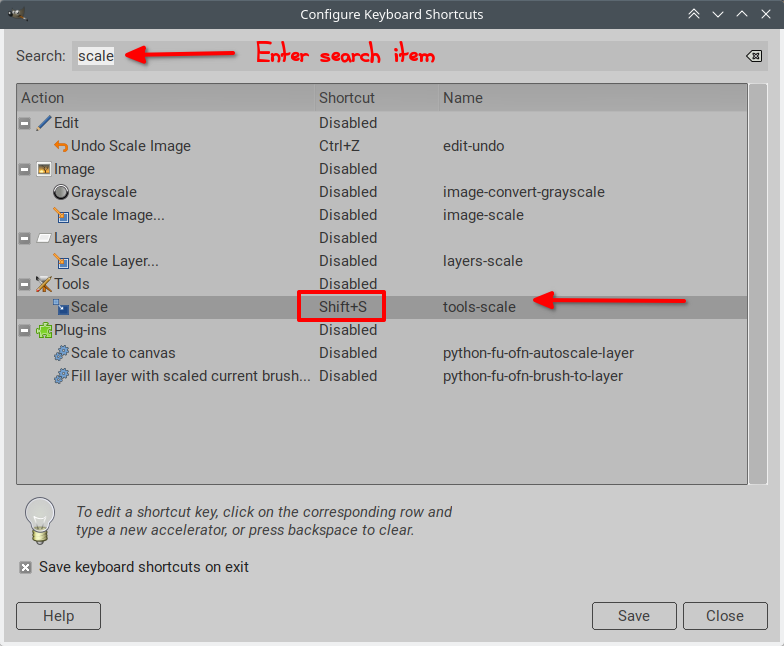Click the 'Shift+S' shortcut cell
Screen dimensions: 784x646
point(343,307)
